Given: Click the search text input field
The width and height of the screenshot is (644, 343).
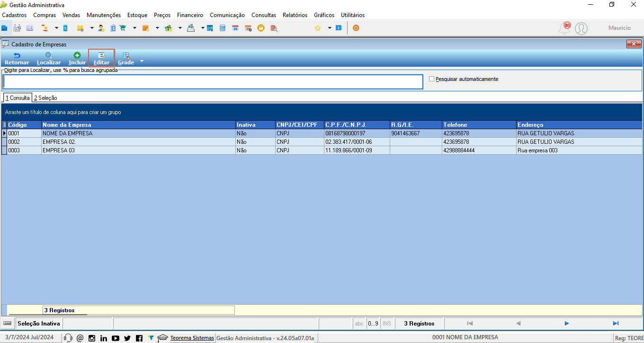Looking at the screenshot, I should point(213,82).
